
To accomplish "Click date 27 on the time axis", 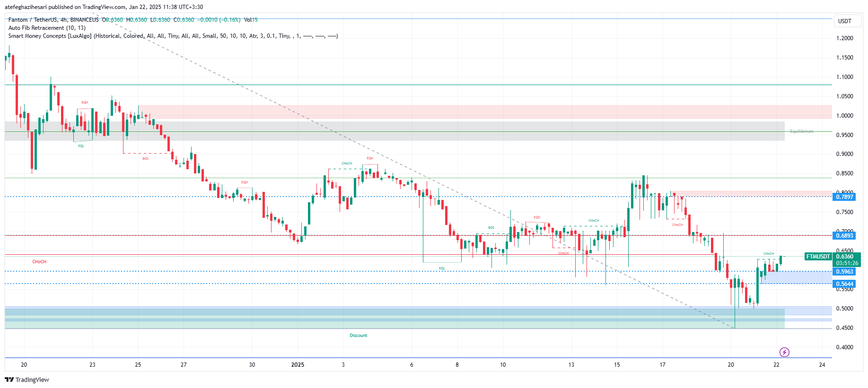I will click(184, 365).
